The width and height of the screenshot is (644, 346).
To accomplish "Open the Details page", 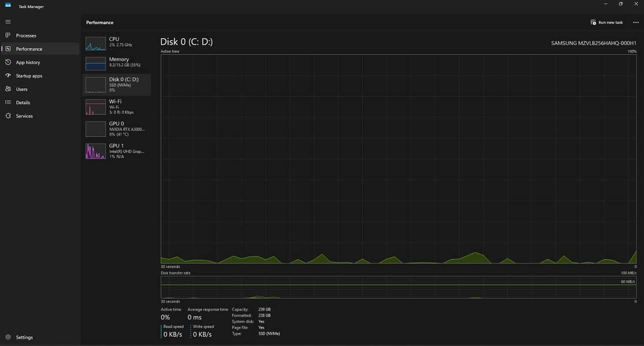I will 23,103.
